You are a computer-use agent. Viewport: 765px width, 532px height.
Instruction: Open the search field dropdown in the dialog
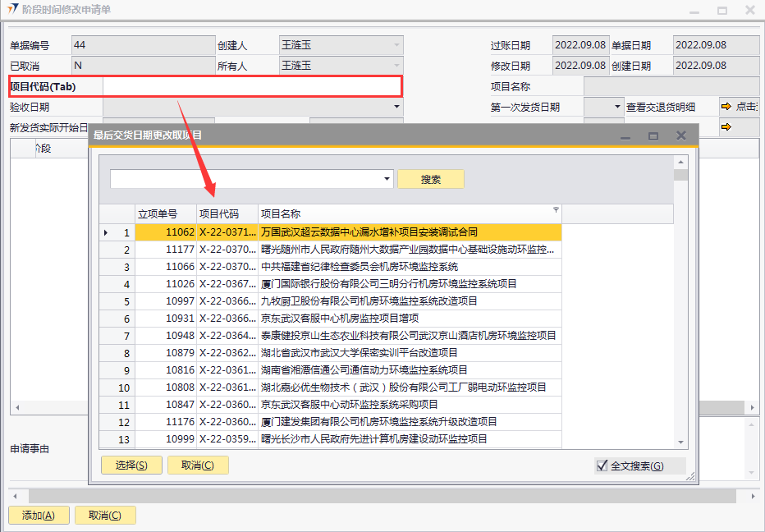coord(387,179)
